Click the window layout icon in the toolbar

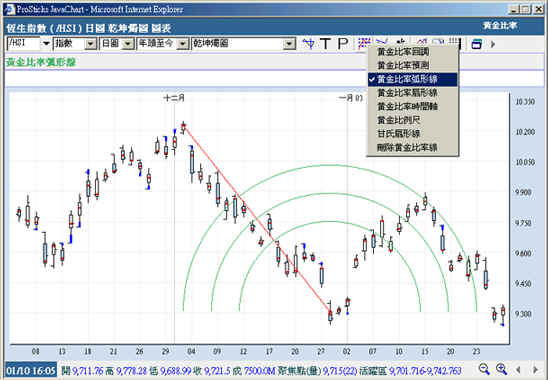(477, 44)
